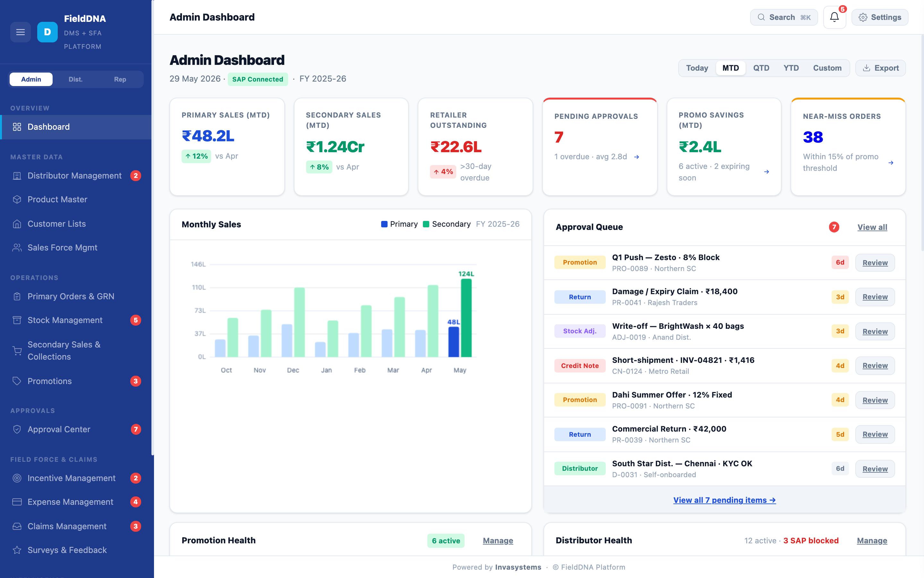
Task: Focus the Search field in header
Action: pos(784,17)
